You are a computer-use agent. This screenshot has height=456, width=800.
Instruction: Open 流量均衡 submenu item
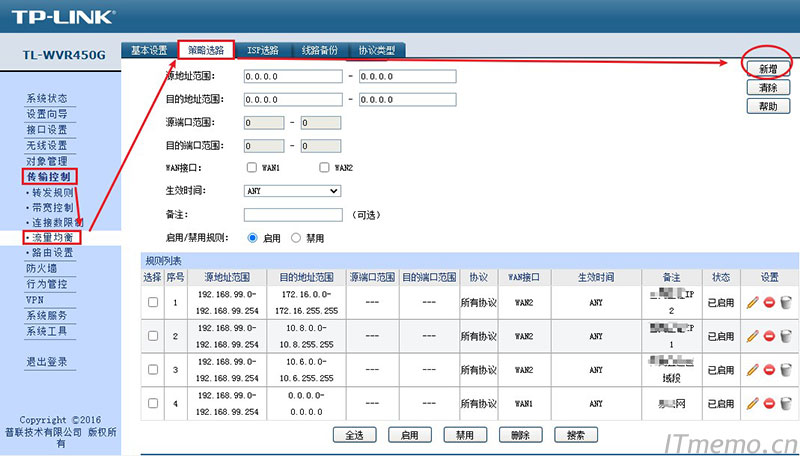(53, 237)
